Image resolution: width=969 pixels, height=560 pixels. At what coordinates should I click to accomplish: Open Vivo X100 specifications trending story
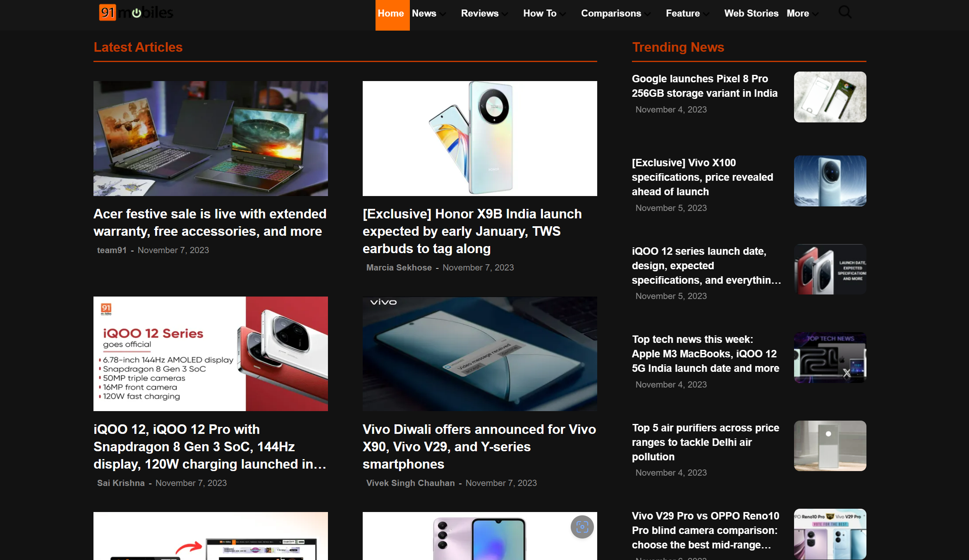702,177
